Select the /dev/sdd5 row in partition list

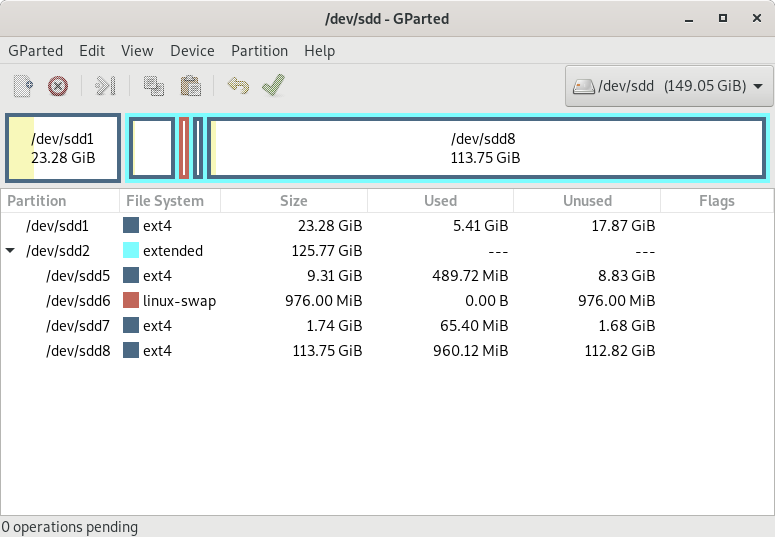pyautogui.click(x=387, y=275)
